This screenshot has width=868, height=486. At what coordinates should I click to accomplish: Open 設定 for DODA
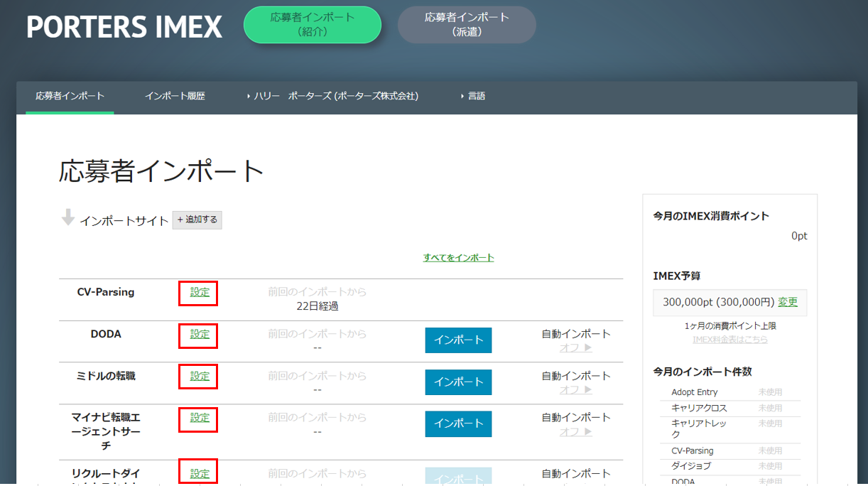tap(200, 334)
